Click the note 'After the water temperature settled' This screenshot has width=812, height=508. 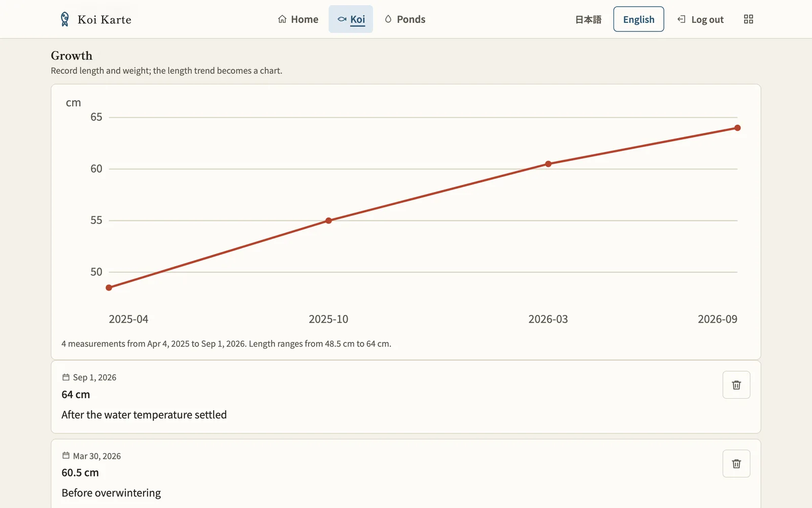tap(144, 415)
